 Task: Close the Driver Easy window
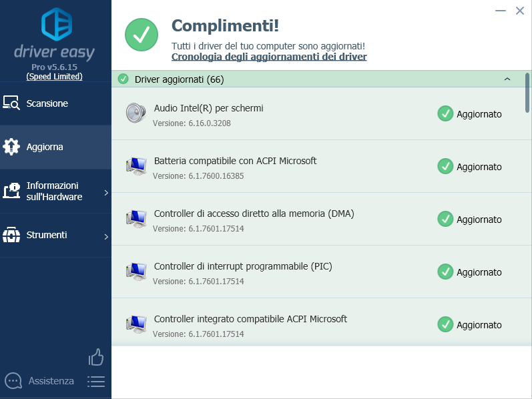click(x=520, y=11)
